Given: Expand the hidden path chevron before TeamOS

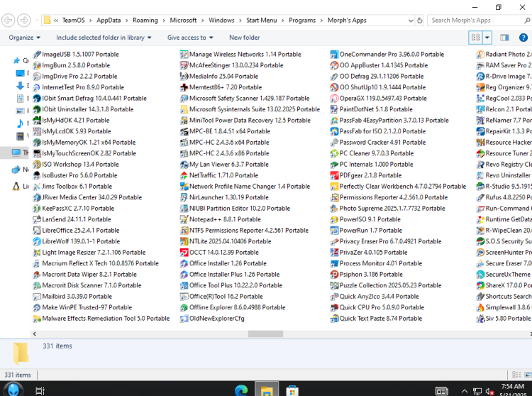Looking at the screenshot, I should point(56,21).
